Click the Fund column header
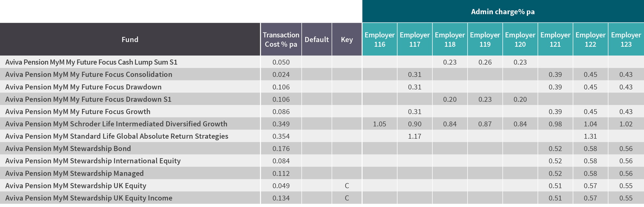Image resolution: width=644 pixels, height=207 pixels. (130, 39)
